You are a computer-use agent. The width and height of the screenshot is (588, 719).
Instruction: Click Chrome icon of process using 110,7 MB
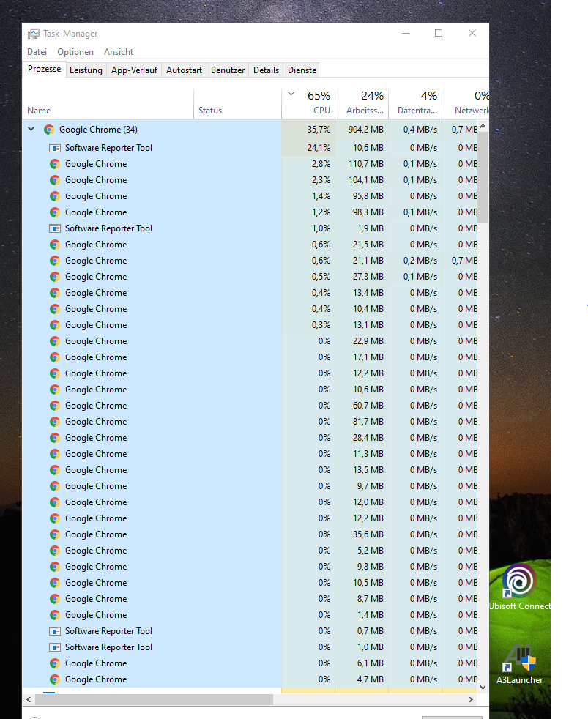(55, 164)
